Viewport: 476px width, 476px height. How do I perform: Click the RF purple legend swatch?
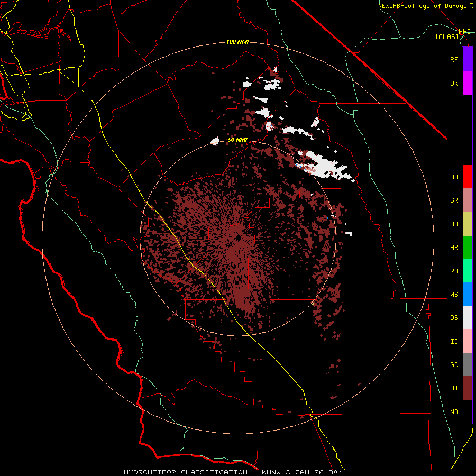[467, 59]
